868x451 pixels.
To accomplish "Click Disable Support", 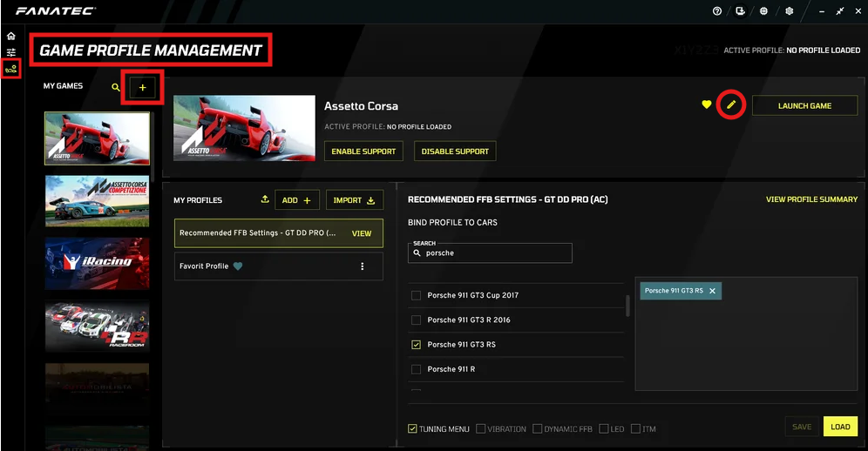I will tap(455, 151).
